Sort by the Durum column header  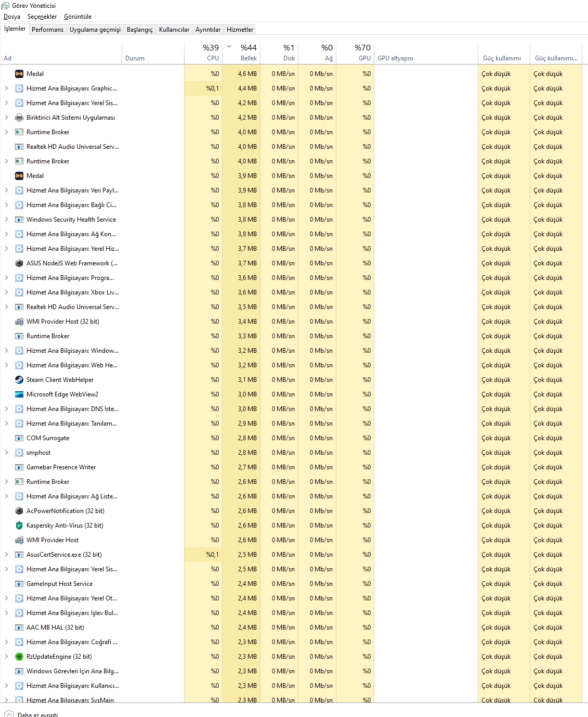[x=153, y=53]
